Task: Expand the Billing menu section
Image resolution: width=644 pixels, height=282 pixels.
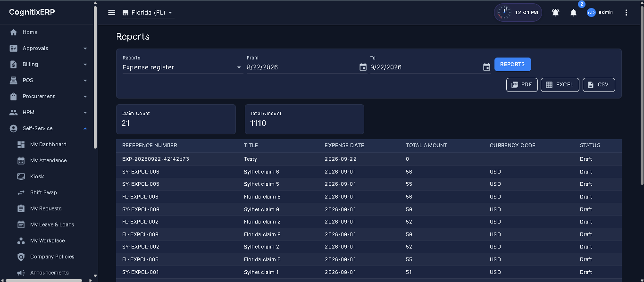Action: 48,64
